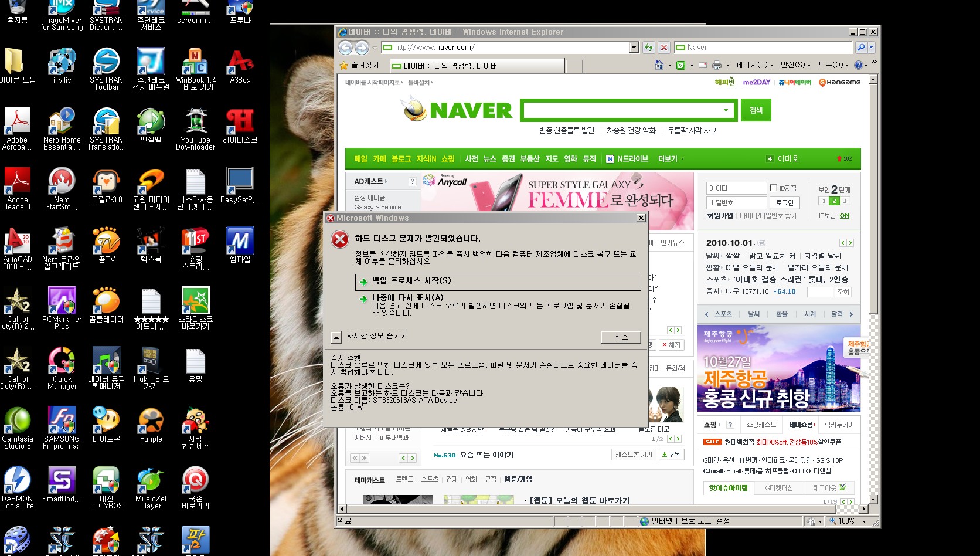Switch to the 테마쇼핑 shopping tab
980x556 pixels.
tap(801, 425)
